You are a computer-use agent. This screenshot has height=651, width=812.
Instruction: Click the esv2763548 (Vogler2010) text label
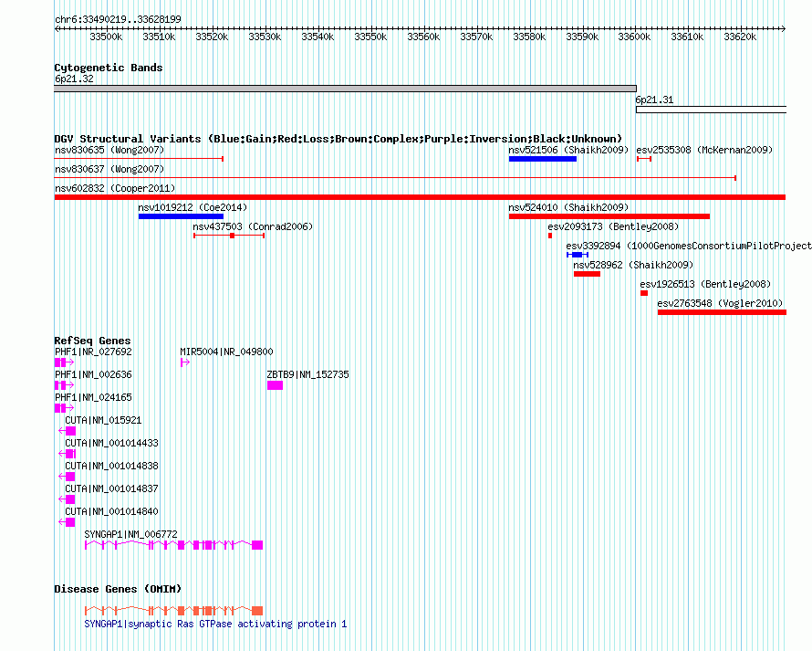click(721, 303)
